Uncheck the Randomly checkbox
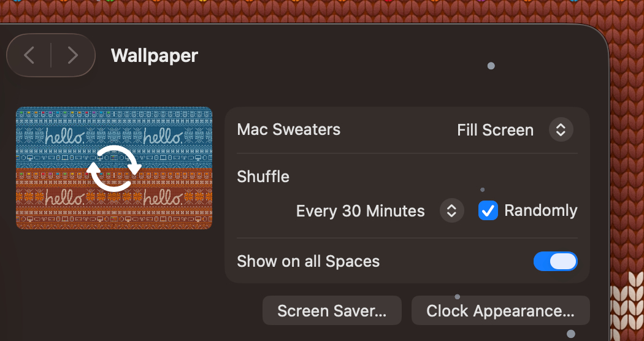The height and width of the screenshot is (341, 644). (x=488, y=210)
